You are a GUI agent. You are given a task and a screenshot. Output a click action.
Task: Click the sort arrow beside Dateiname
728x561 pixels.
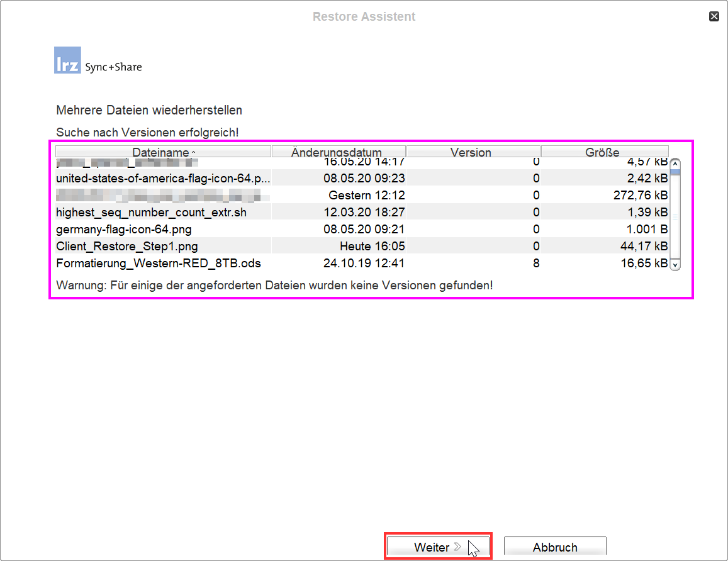coord(193,152)
